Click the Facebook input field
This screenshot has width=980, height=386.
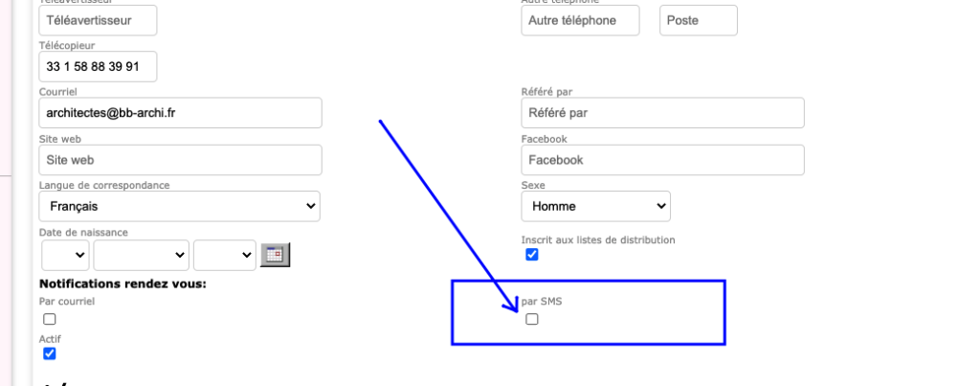coord(662,160)
